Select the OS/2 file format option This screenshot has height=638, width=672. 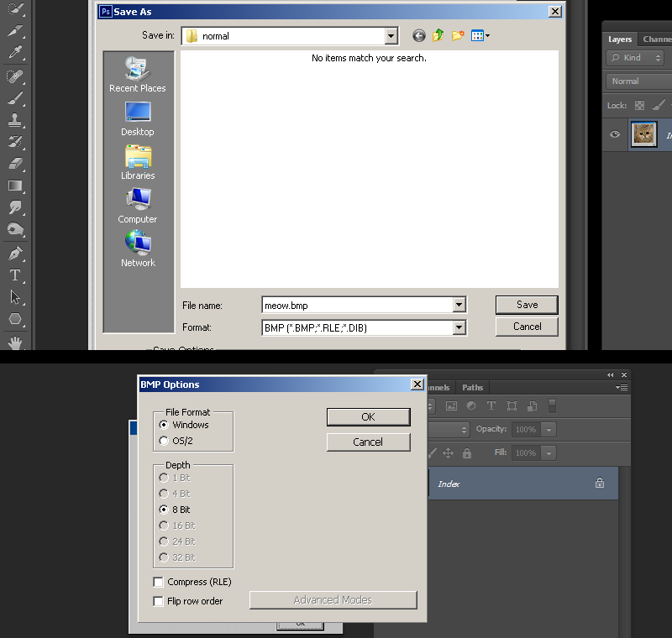tap(176, 441)
